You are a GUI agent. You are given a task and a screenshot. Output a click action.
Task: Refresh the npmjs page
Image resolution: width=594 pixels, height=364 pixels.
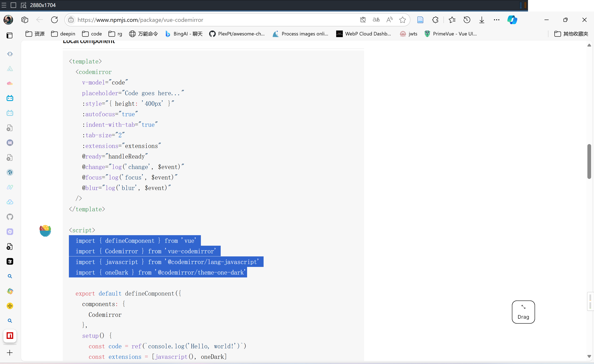(54, 20)
